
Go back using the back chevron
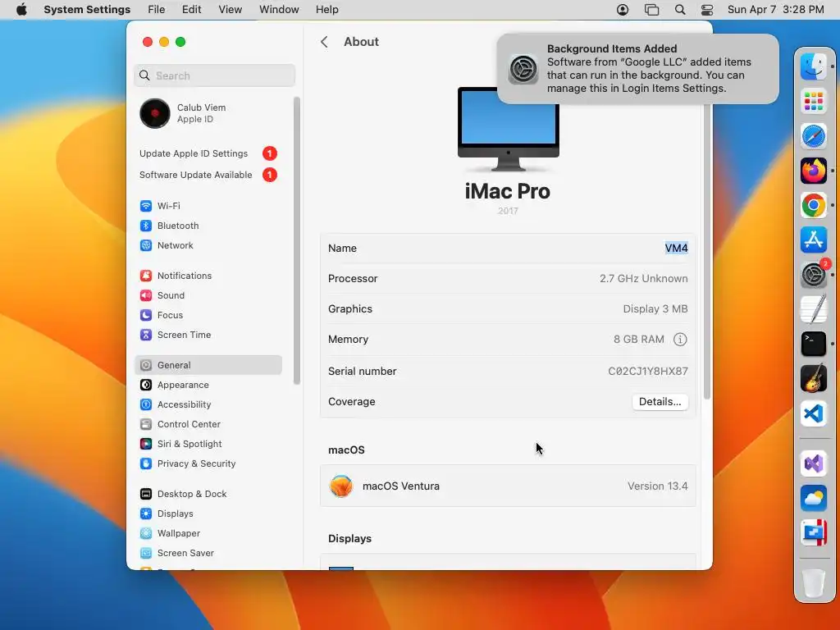tap(324, 42)
